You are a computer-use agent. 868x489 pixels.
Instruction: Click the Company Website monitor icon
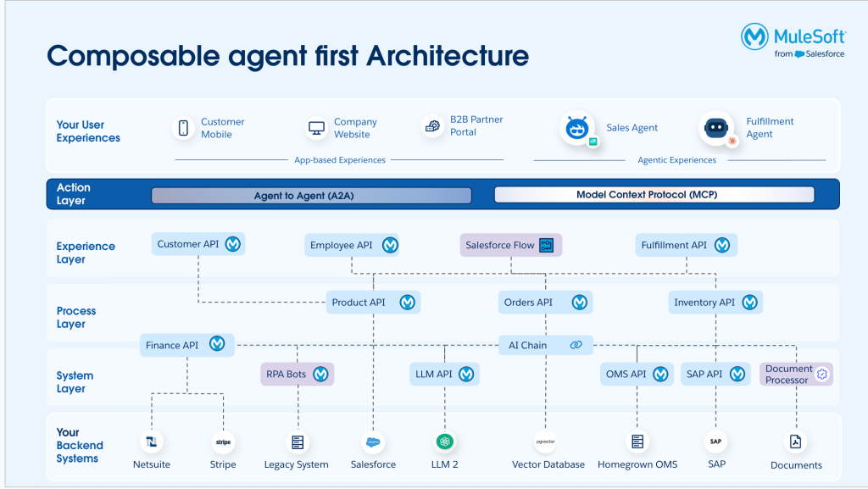pyautogui.click(x=316, y=128)
